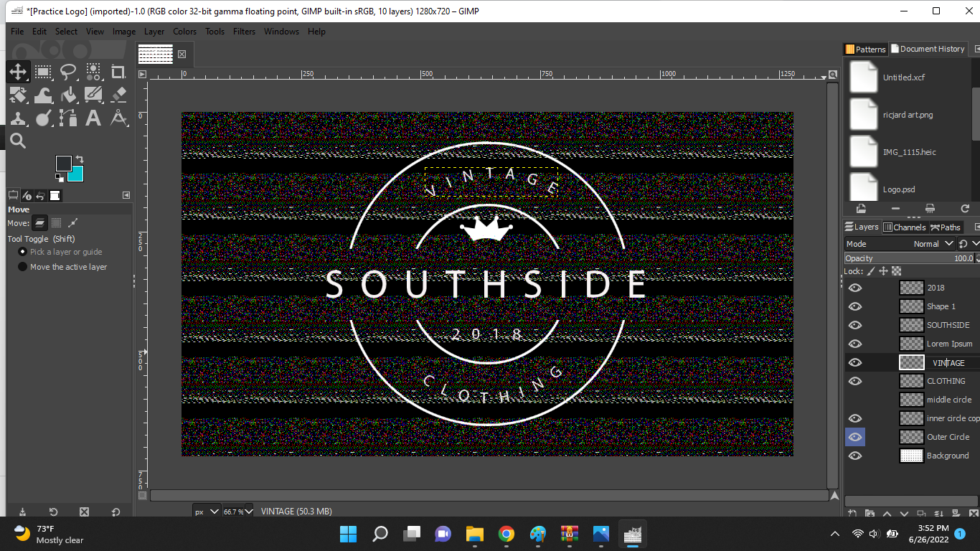Select the Crop tool
This screenshot has height=551, width=980.
coord(118,72)
